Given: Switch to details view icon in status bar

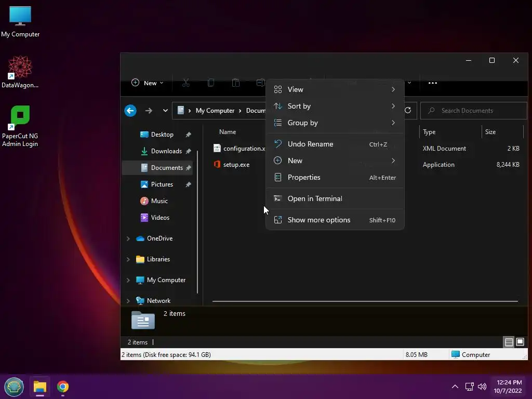Looking at the screenshot, I should pos(509,342).
